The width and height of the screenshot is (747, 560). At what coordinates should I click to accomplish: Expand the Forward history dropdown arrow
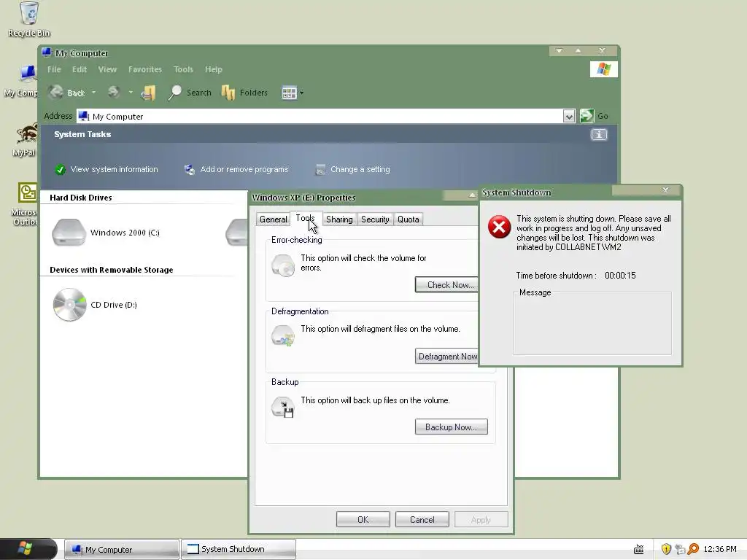131,93
